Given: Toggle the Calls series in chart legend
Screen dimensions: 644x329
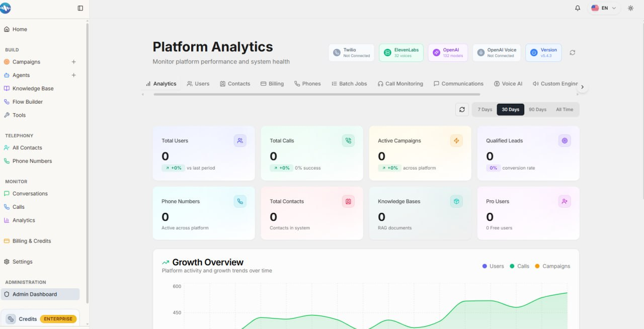Looking at the screenshot, I should click(520, 266).
